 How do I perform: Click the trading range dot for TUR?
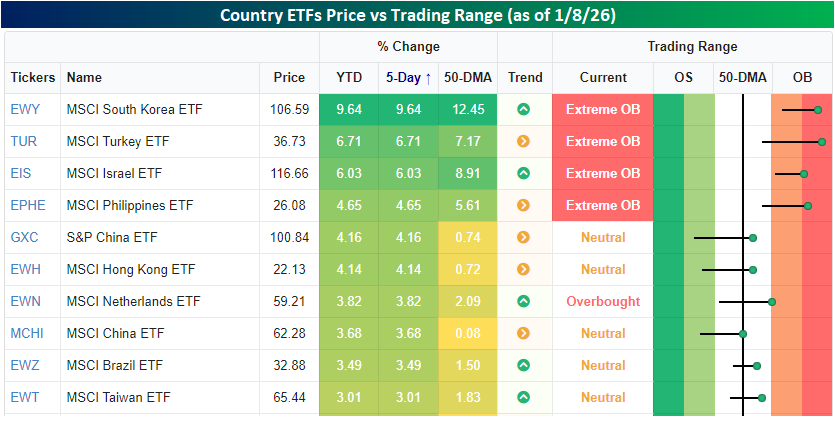821,141
